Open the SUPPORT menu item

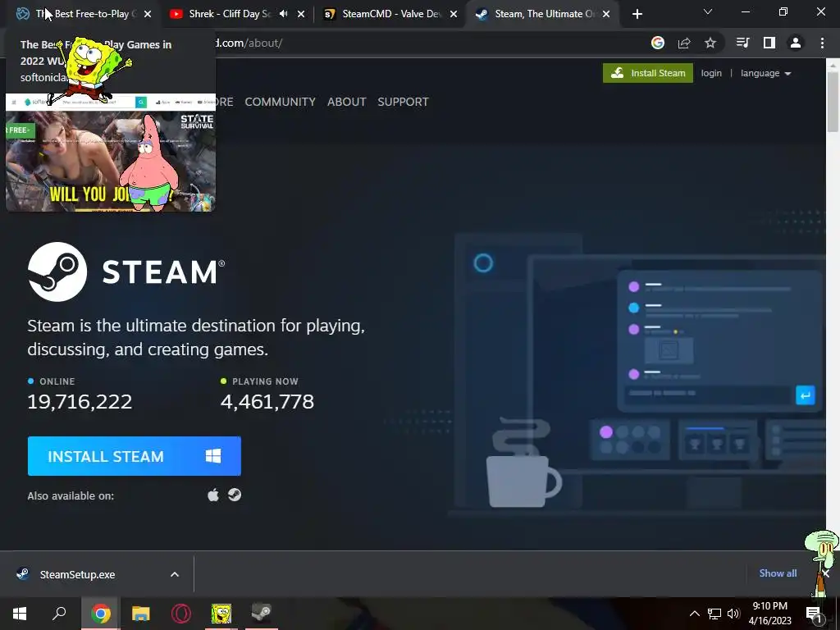pos(403,102)
